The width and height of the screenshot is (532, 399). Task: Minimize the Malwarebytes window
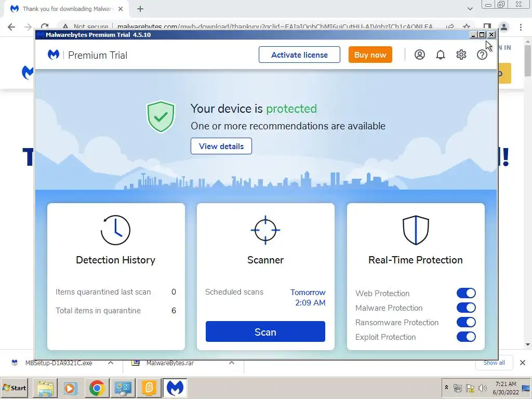(473, 35)
